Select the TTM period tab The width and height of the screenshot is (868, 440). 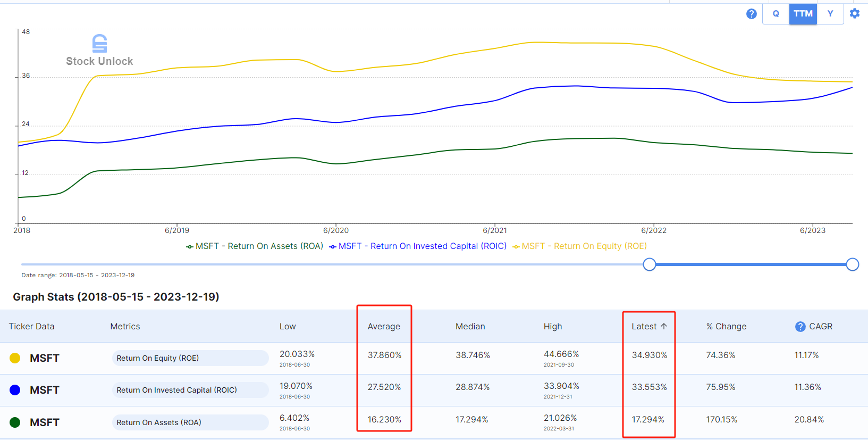click(803, 14)
